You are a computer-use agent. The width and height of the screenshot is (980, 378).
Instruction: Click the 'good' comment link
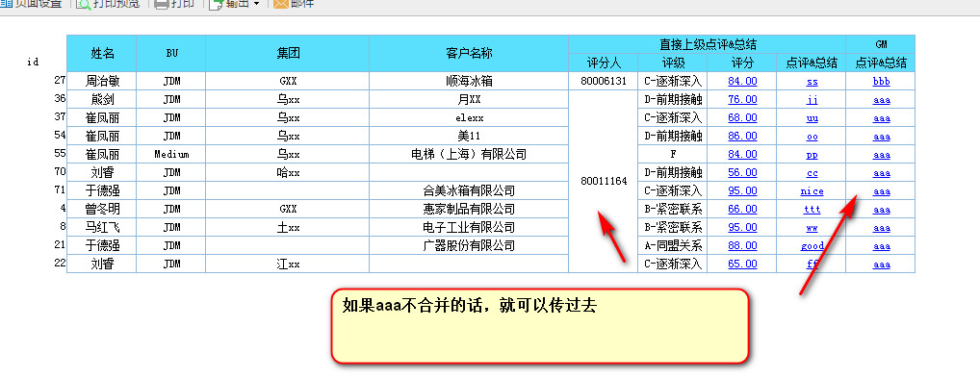pos(812,246)
